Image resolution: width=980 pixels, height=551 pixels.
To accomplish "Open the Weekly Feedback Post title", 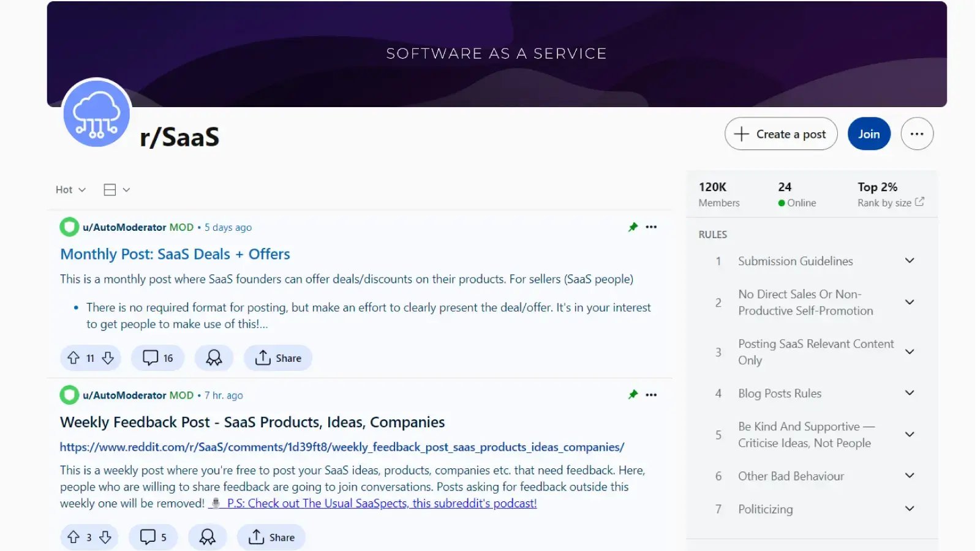I will [252, 422].
